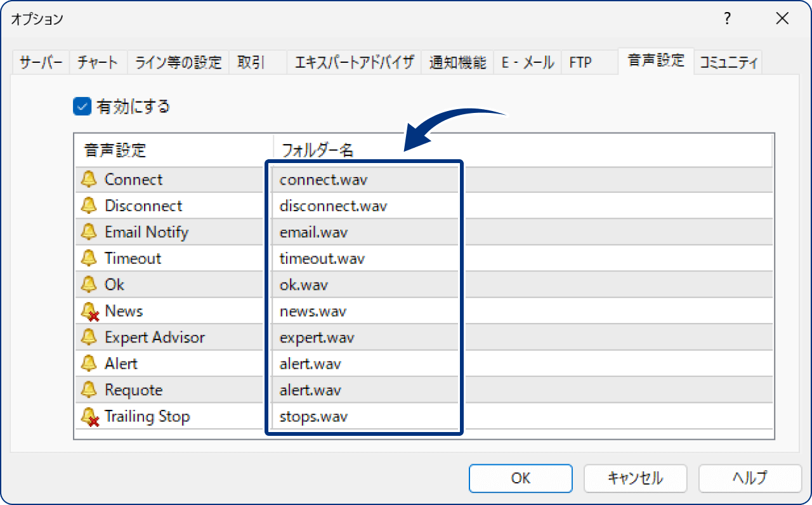812x505 pixels.
Task: Uncheck the 有効にする checkbox
Action: point(81,107)
